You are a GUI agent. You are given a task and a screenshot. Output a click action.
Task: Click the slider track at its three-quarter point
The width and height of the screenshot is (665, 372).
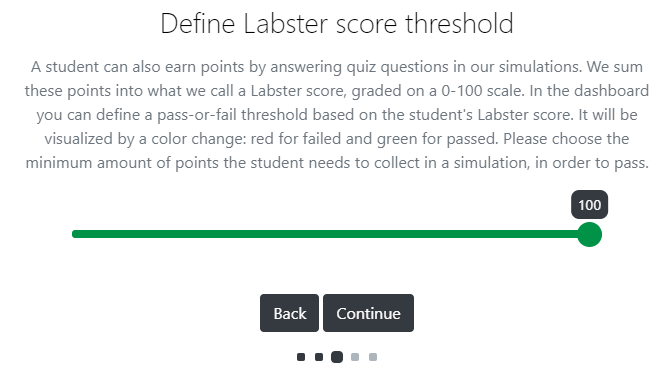point(460,234)
